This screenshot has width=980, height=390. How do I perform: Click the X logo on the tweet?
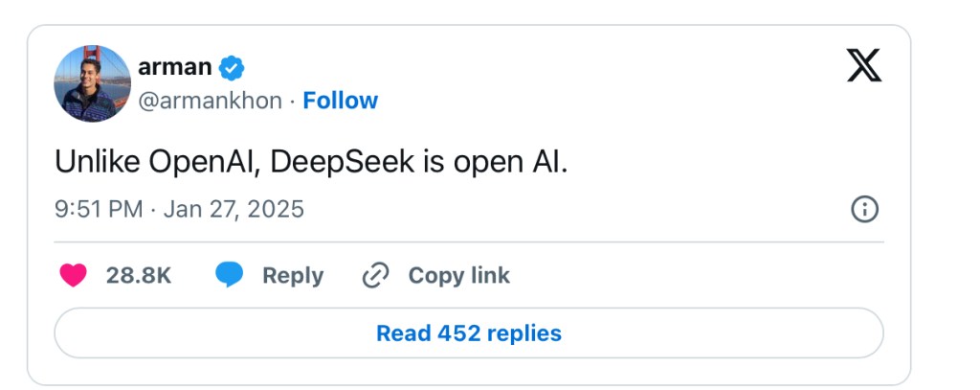point(864,65)
